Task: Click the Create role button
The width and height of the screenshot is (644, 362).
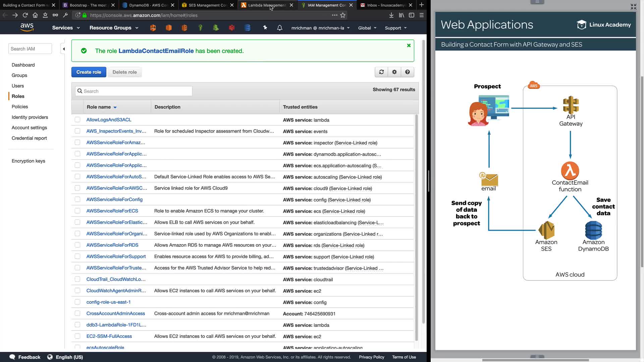Action: pyautogui.click(x=89, y=72)
